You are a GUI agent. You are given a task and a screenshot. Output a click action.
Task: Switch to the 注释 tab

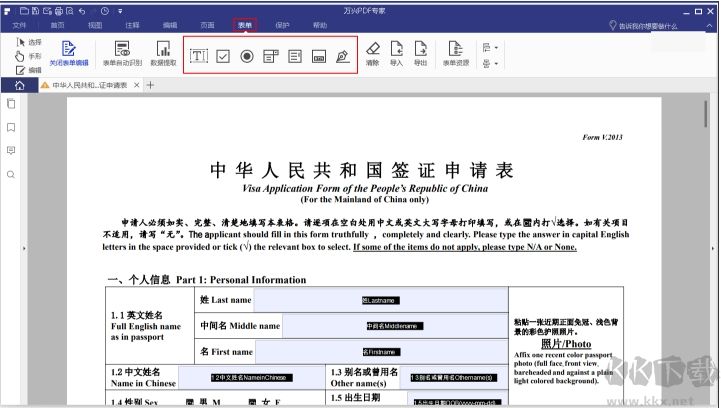click(132, 25)
